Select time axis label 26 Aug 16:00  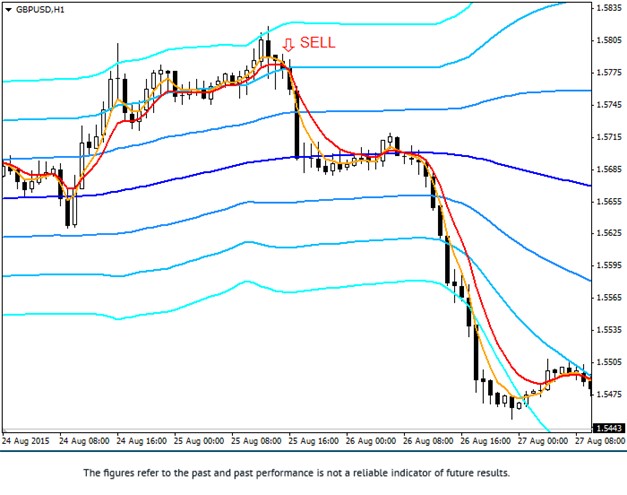485,441
